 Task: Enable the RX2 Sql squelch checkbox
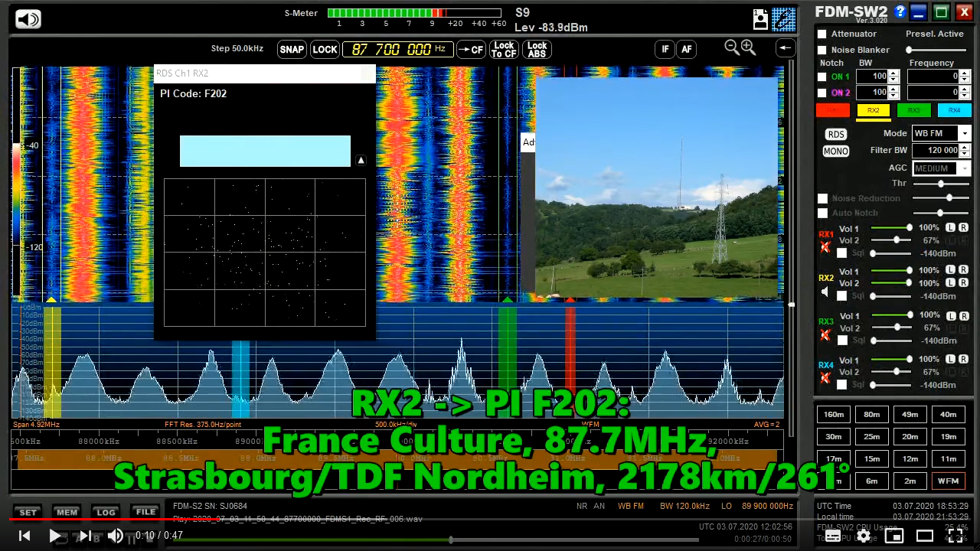click(x=842, y=295)
